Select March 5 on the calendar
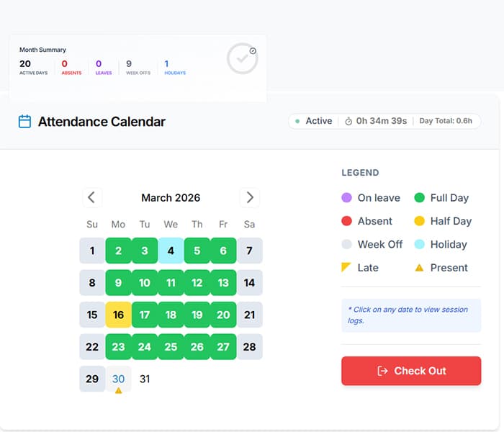 pyautogui.click(x=197, y=251)
